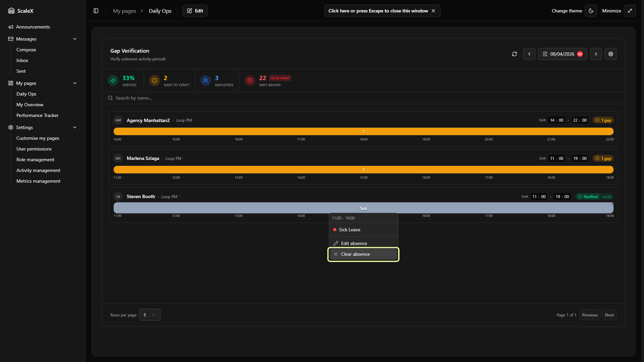Click the refresh icon in Gap Verification

[514, 54]
